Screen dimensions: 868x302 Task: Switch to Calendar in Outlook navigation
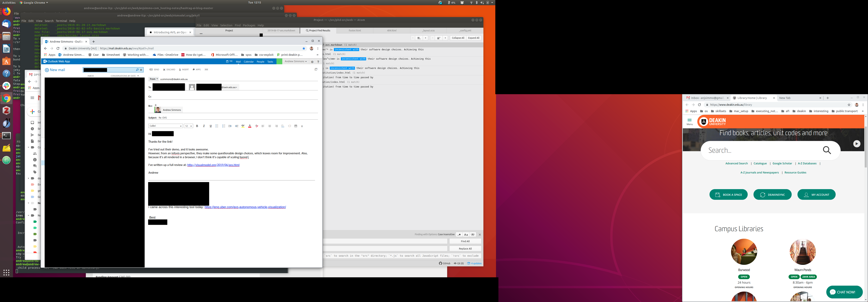[x=249, y=62]
